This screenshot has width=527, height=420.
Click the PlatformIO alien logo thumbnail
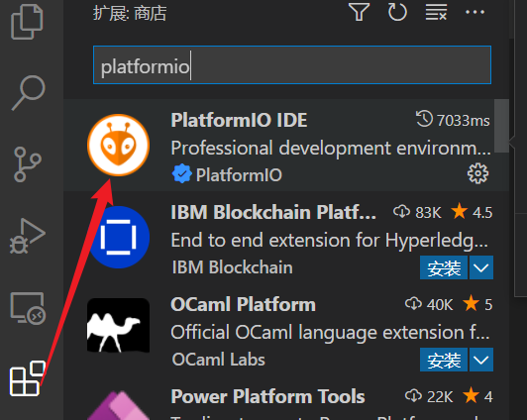tap(118, 146)
